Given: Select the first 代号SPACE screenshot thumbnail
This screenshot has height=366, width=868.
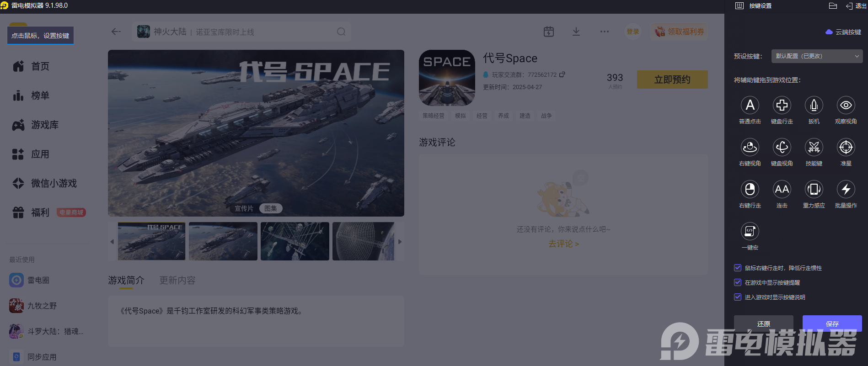Looking at the screenshot, I should pyautogui.click(x=152, y=241).
